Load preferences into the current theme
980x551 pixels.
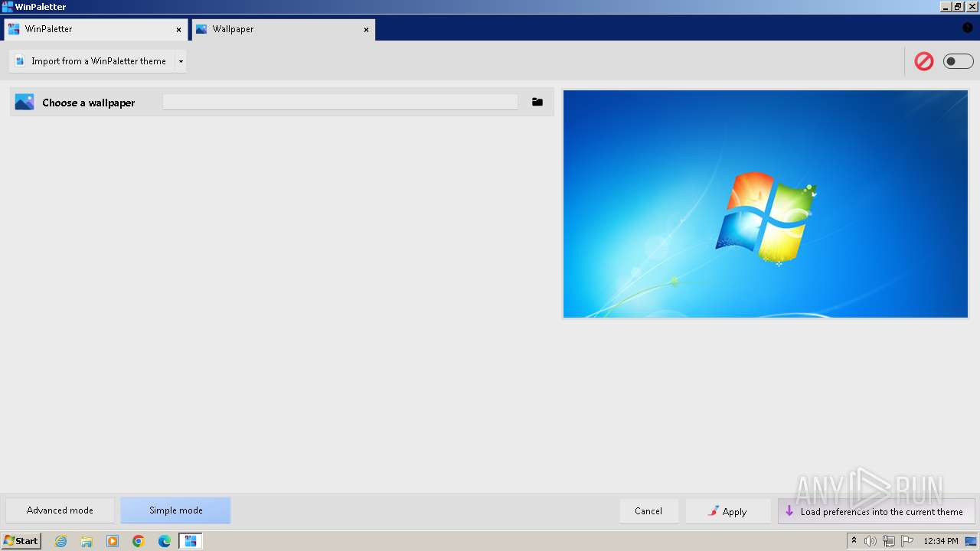[x=876, y=511]
